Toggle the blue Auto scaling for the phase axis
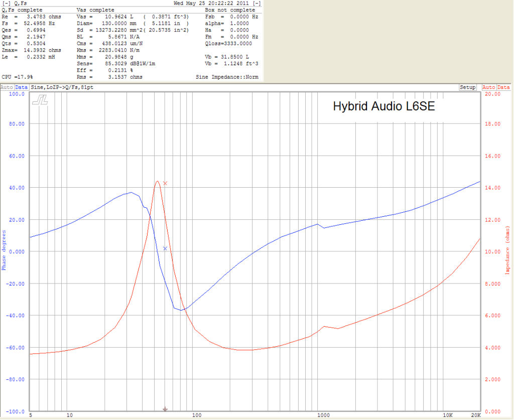This screenshot has width=514, height=420. click(x=7, y=87)
